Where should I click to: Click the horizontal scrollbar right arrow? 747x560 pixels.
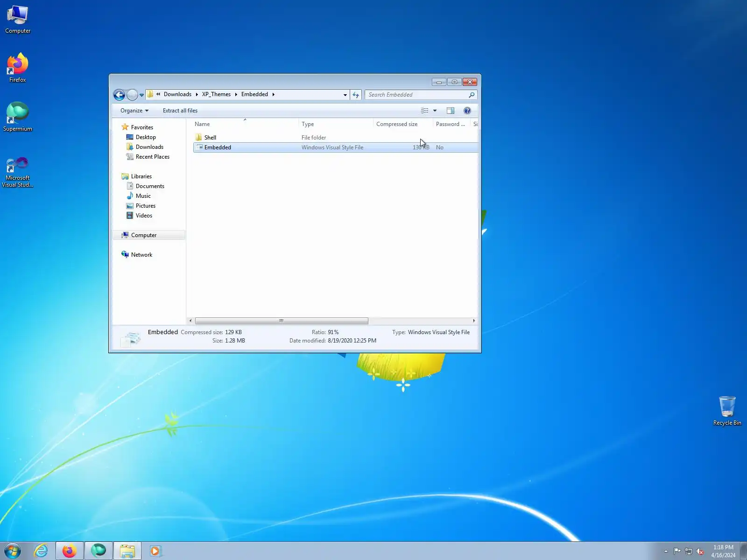474,321
